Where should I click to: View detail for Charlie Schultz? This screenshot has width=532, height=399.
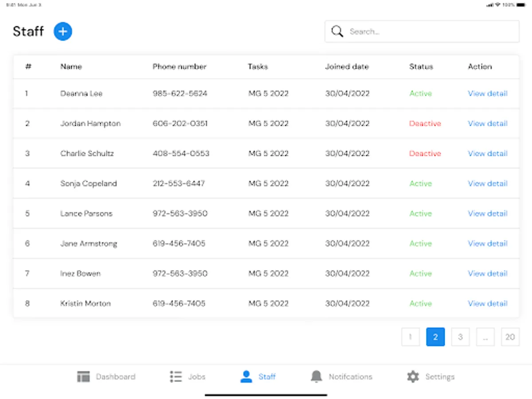coord(488,153)
